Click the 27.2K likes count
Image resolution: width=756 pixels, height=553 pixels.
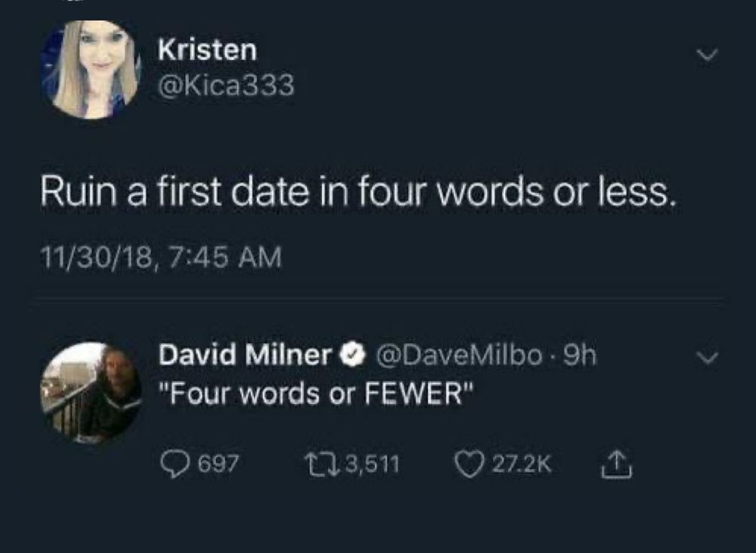click(x=522, y=464)
